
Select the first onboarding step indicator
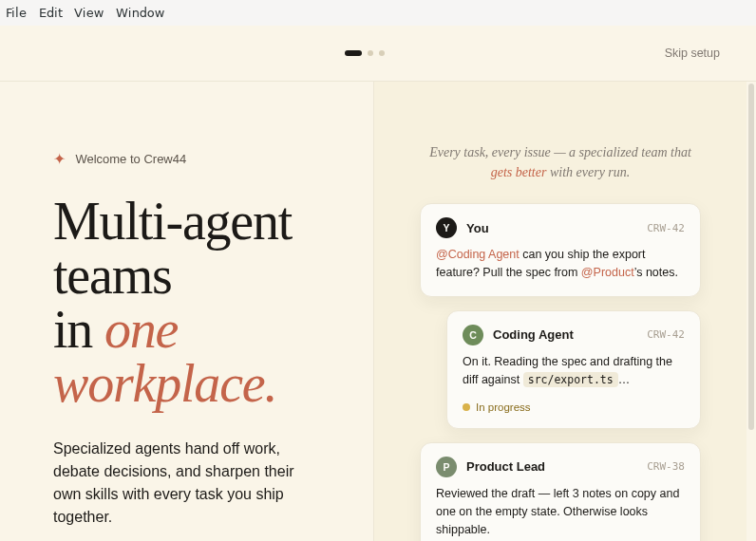point(353,53)
